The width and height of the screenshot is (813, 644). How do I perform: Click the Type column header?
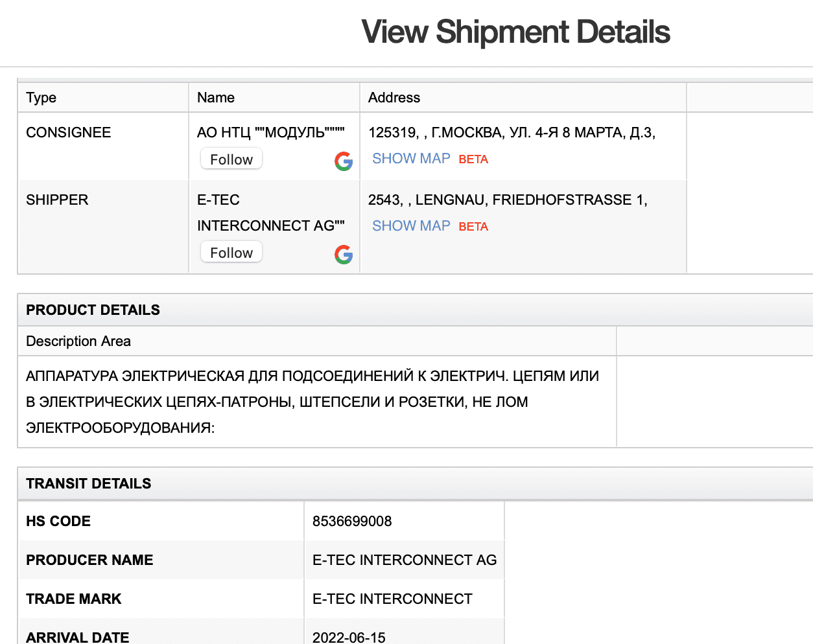41,98
